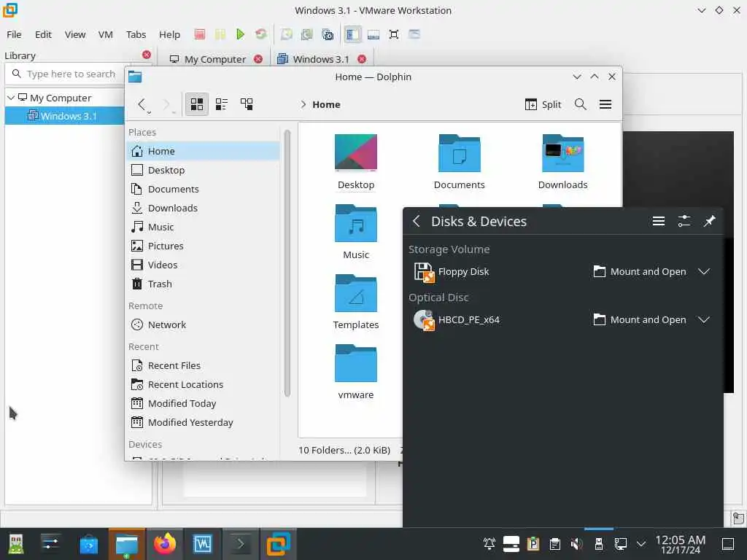This screenshot has width=747, height=560.
Task: Collapse My Computer tree node
Action: point(11,98)
